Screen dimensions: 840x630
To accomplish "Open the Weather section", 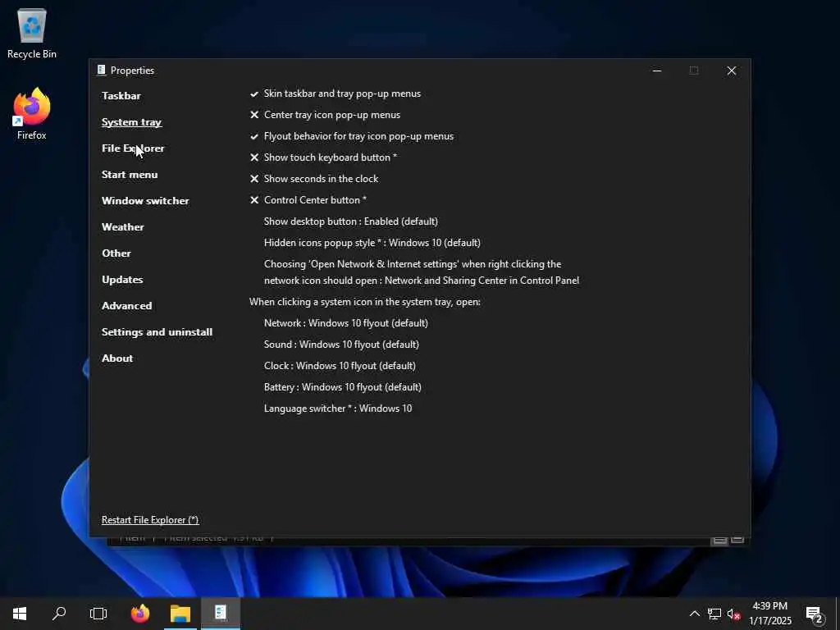I will (x=123, y=227).
